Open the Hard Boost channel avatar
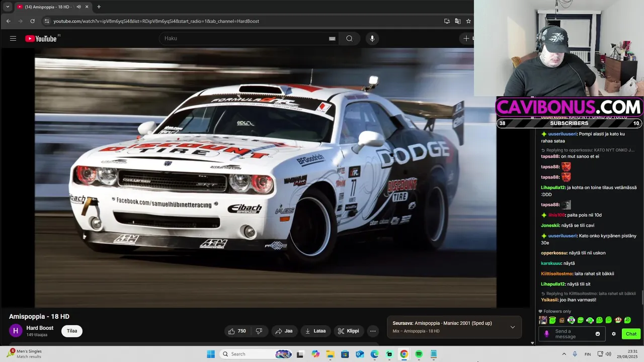The width and height of the screenshot is (644, 362). [x=16, y=331]
